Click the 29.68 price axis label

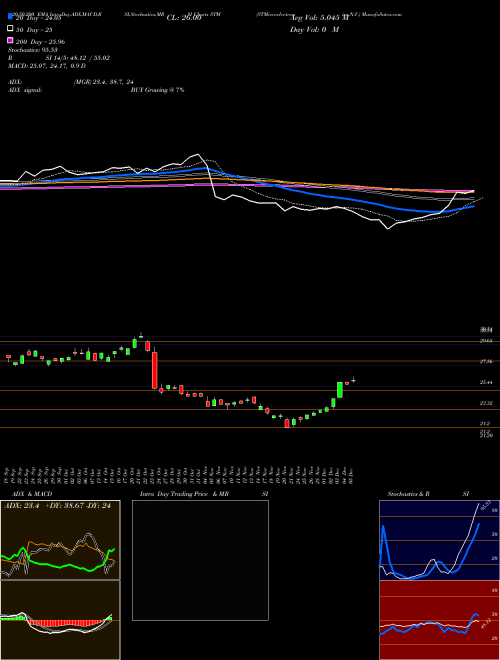click(487, 341)
